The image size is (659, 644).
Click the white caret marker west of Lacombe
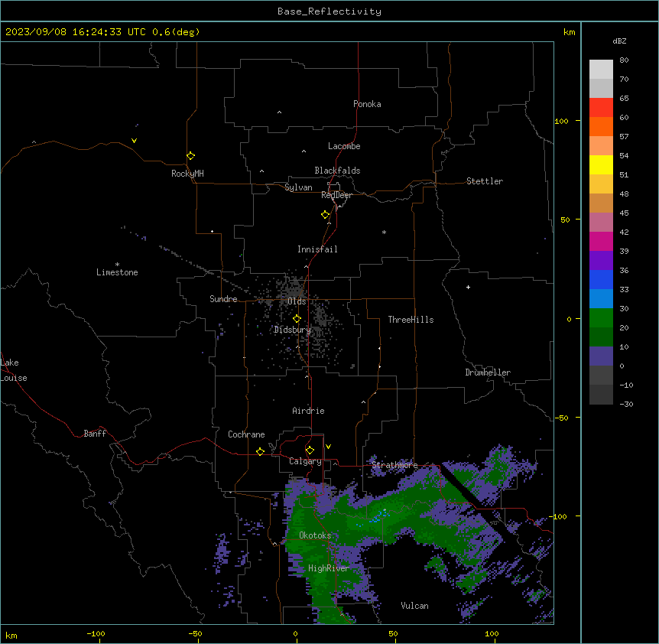(x=304, y=151)
